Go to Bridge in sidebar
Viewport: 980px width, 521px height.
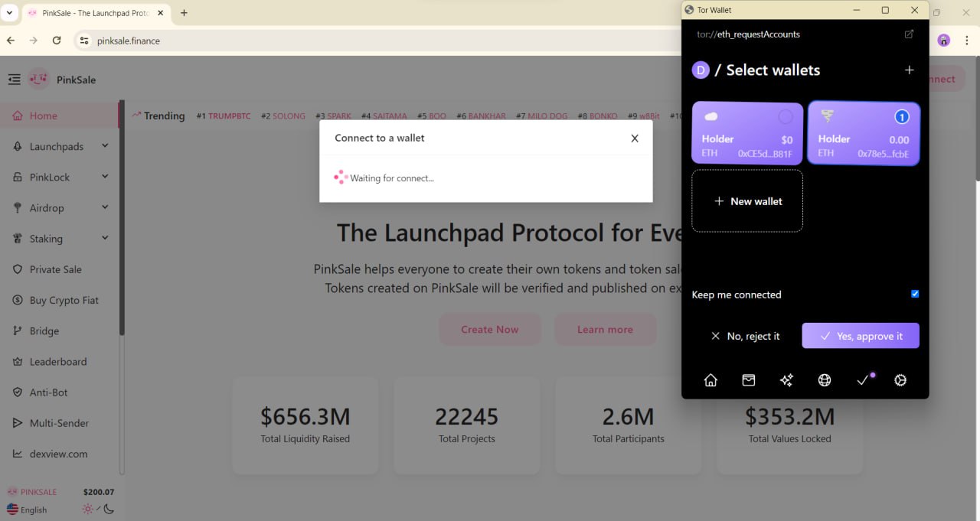[60, 331]
